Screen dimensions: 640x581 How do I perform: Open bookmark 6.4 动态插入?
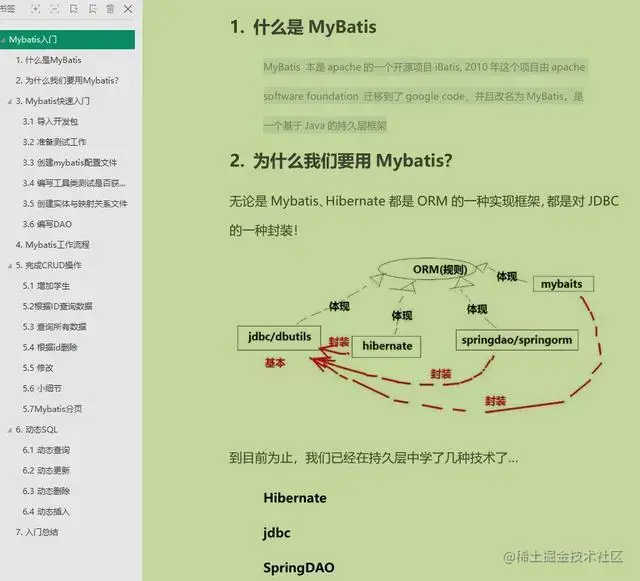coord(46,511)
